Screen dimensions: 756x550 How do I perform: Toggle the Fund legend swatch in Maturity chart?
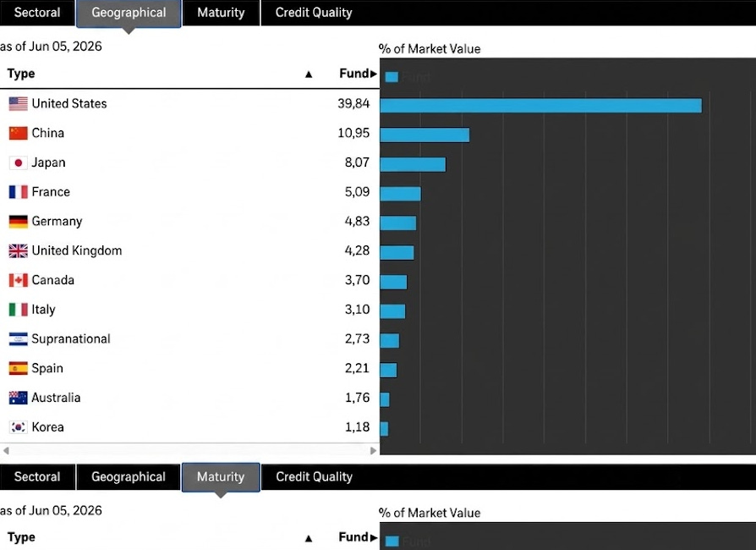[x=392, y=541]
